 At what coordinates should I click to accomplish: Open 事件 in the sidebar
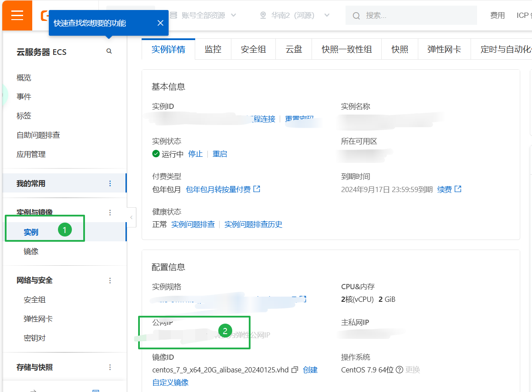pyautogui.click(x=24, y=97)
